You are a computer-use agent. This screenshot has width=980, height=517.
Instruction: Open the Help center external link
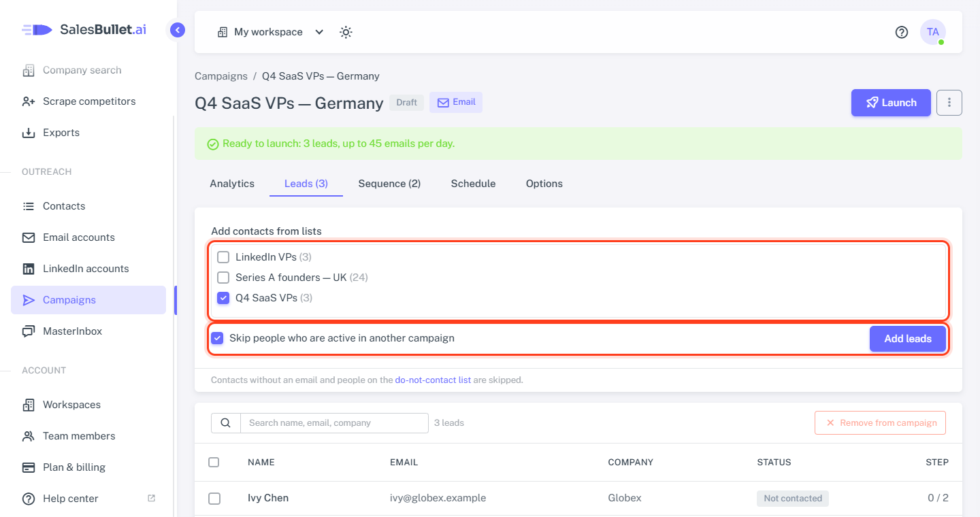pos(88,499)
